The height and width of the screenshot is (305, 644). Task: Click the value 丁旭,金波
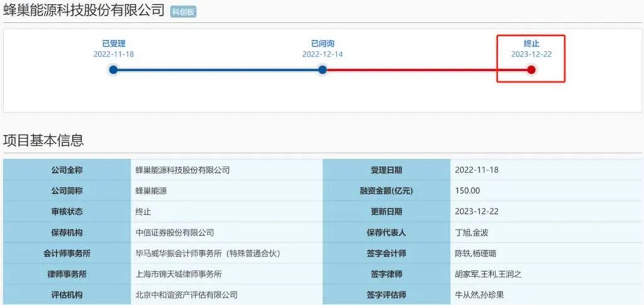472,232
